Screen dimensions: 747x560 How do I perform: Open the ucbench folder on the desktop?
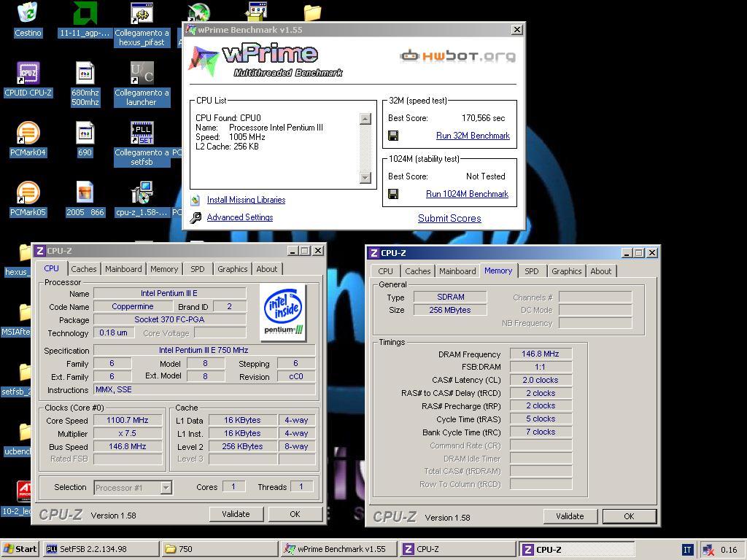25,432
